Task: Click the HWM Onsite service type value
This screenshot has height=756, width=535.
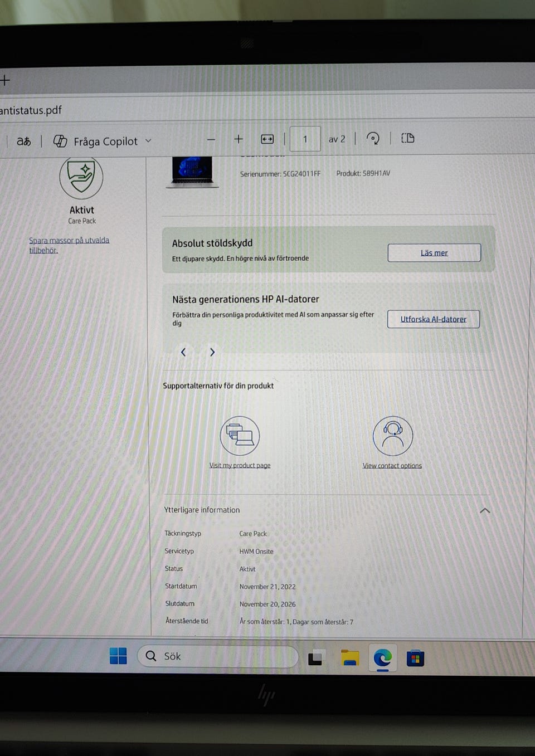Action: 256,552
